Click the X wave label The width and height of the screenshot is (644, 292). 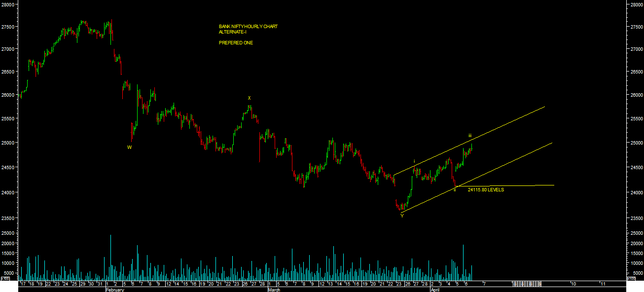point(249,98)
